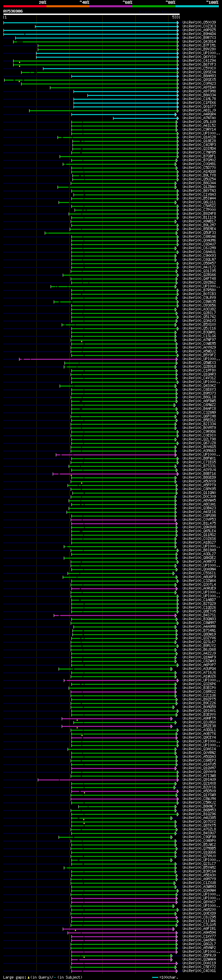The image size is (222, 980).
Task: Select the AV536906 query name label
Action: coord(13,11)
